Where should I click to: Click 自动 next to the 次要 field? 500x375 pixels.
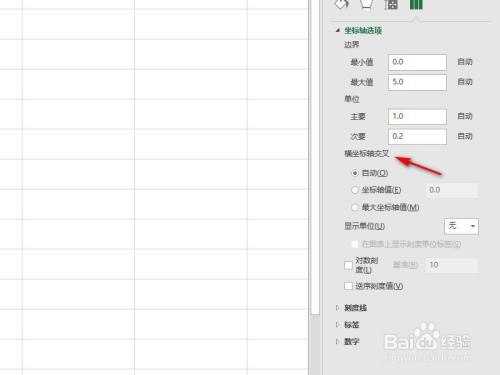click(x=465, y=136)
